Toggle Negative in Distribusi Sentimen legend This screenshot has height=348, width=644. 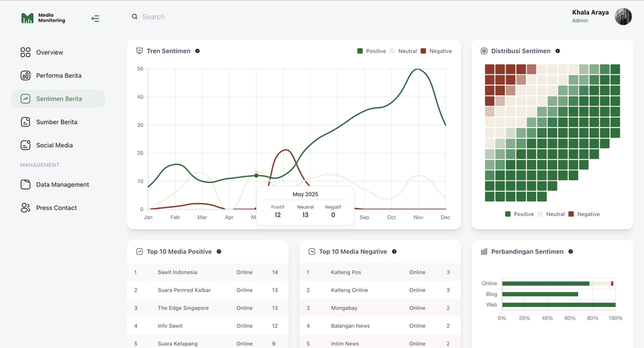click(584, 214)
